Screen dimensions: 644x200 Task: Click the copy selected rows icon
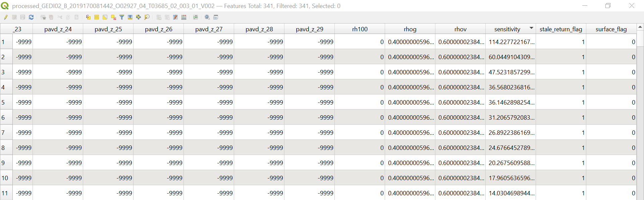point(68,17)
